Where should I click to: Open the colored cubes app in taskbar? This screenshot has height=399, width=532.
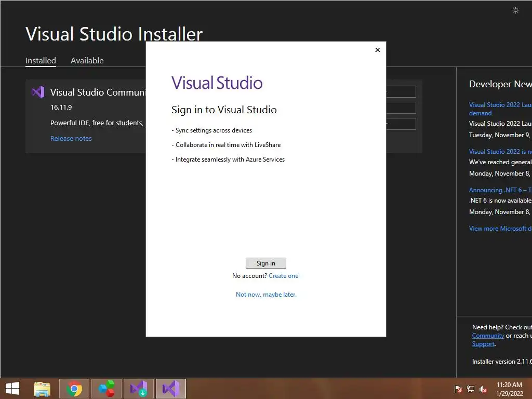[x=107, y=389]
